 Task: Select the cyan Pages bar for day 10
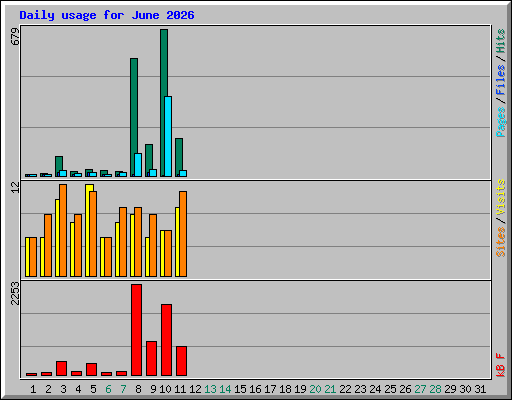(168, 136)
